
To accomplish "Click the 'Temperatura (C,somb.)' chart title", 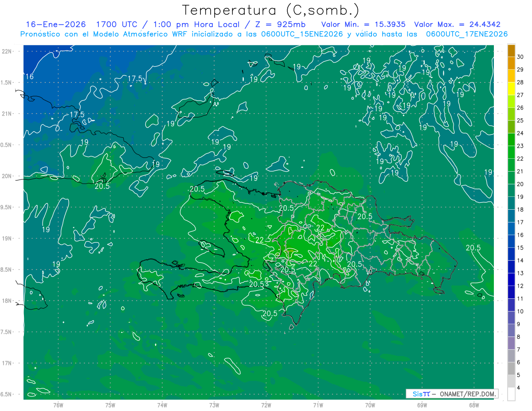I will pos(271,10).
